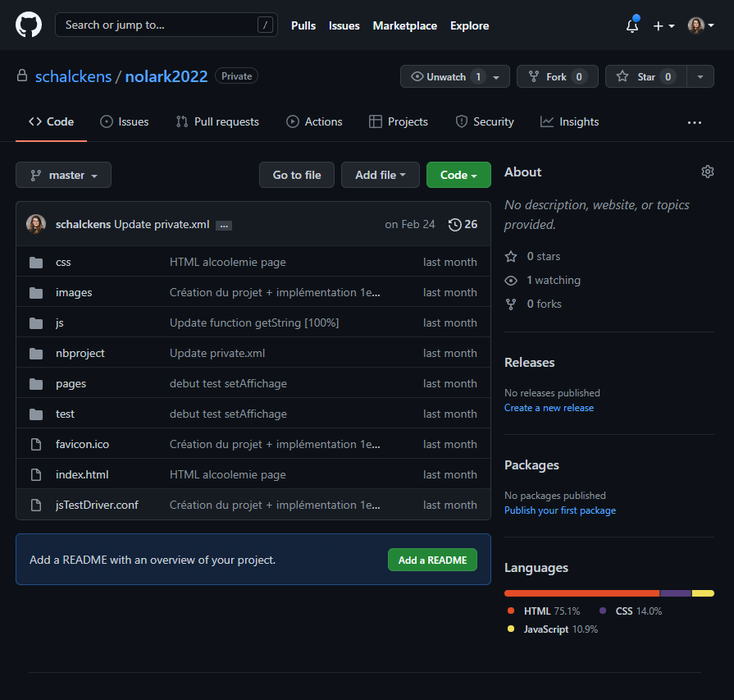Click the GitHub Octocat logo
Screen dimensions: 734x700
[29, 25]
